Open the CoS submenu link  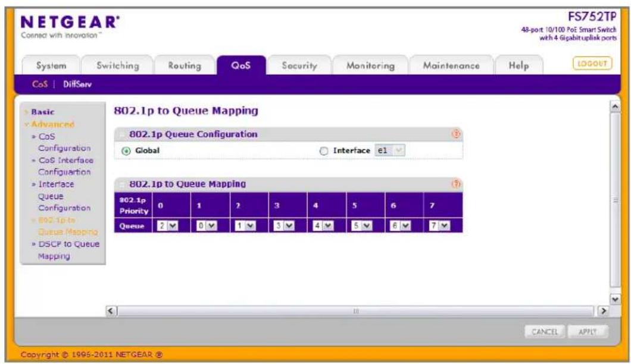coord(40,84)
